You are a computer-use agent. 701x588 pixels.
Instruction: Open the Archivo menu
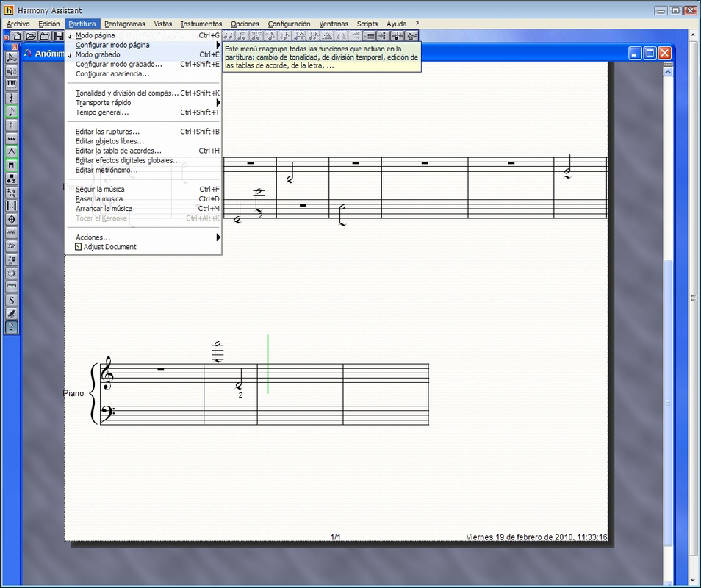[x=18, y=24]
